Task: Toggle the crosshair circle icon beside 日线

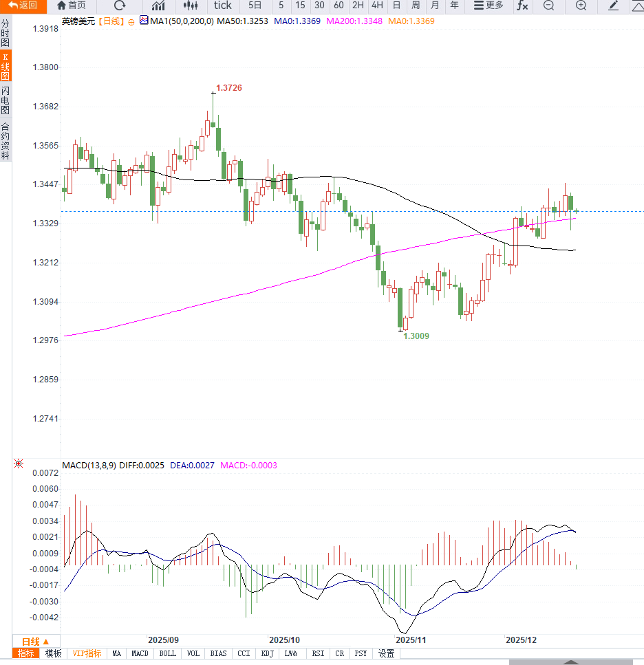Action: (131, 21)
